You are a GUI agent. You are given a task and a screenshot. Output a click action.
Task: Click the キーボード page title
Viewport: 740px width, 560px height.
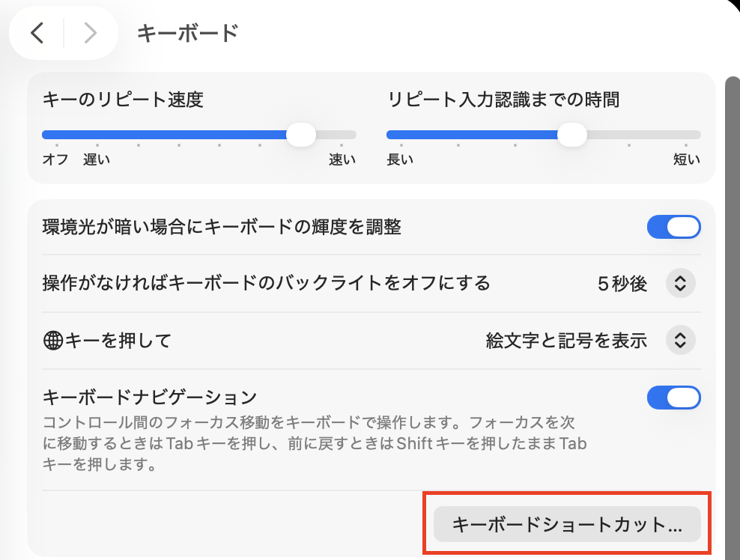point(187,33)
